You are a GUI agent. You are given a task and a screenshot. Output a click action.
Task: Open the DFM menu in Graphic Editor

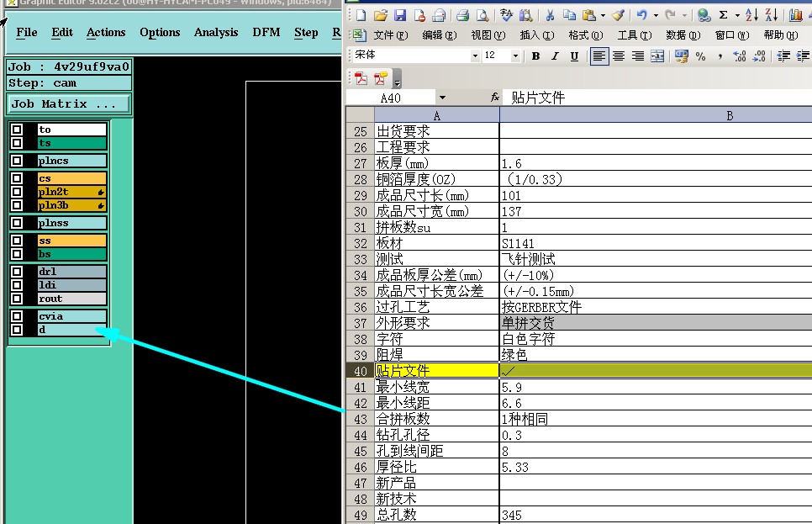pos(266,32)
